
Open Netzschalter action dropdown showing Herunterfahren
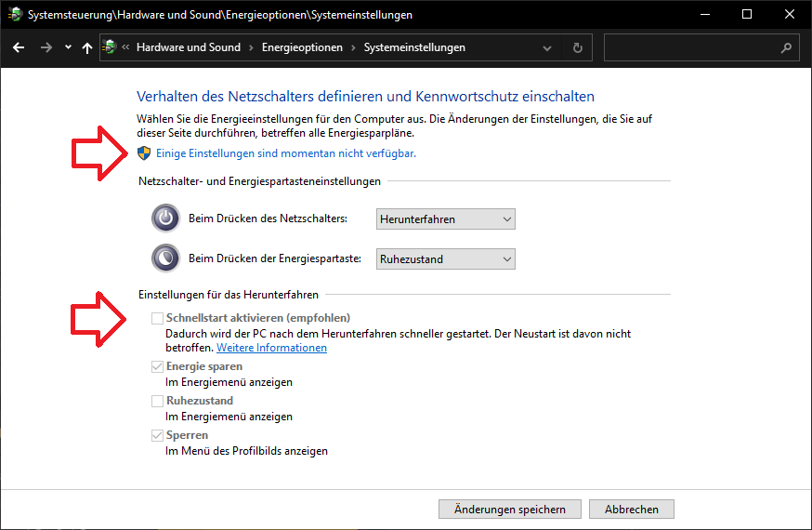[x=445, y=219]
